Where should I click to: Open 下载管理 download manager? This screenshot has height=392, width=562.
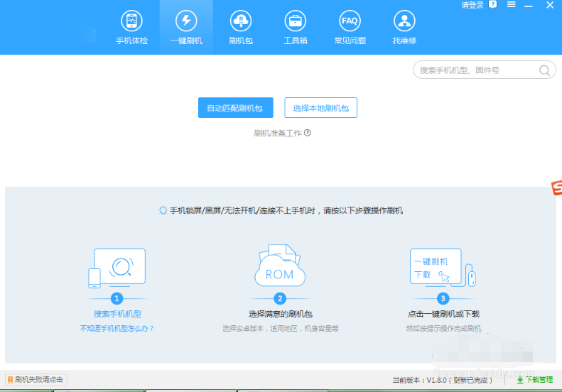point(534,380)
